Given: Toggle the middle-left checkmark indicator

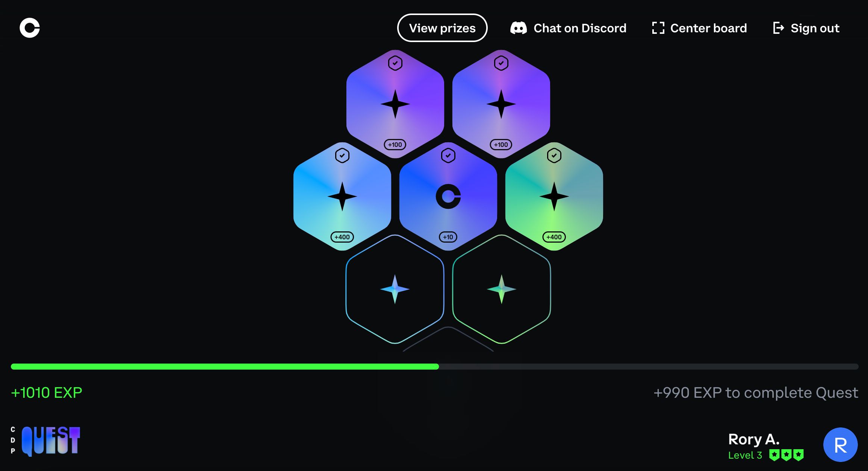Looking at the screenshot, I should click(x=342, y=155).
